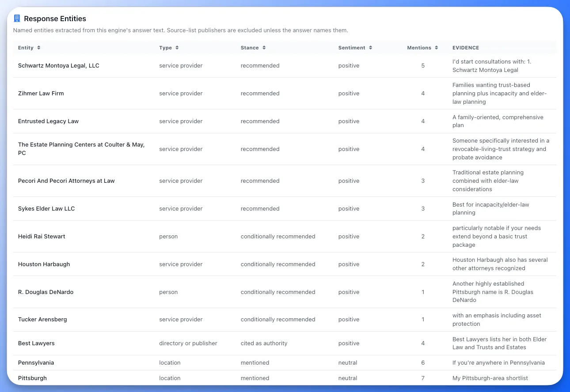Select the Zihmer Law Firm entity
The image size is (570, 392).
(x=41, y=94)
